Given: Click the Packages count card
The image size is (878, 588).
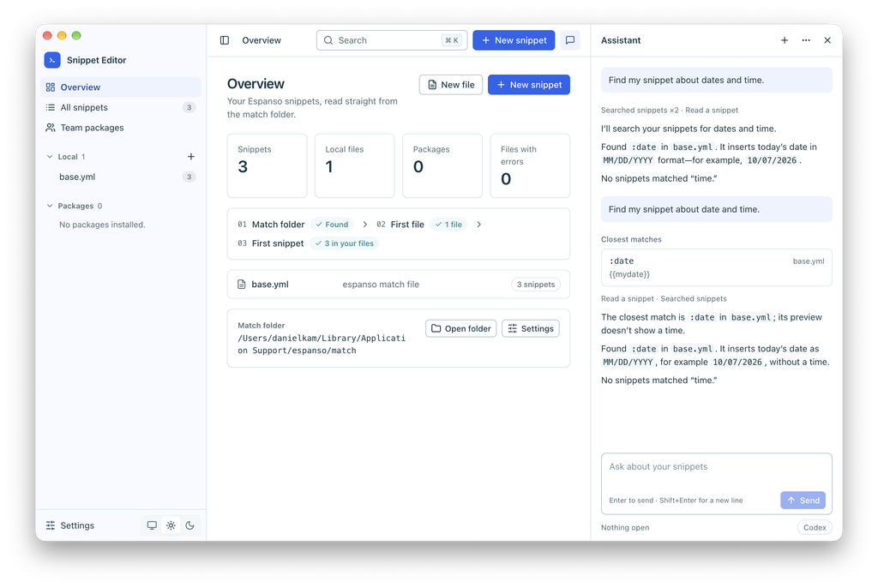Looking at the screenshot, I should (442, 165).
